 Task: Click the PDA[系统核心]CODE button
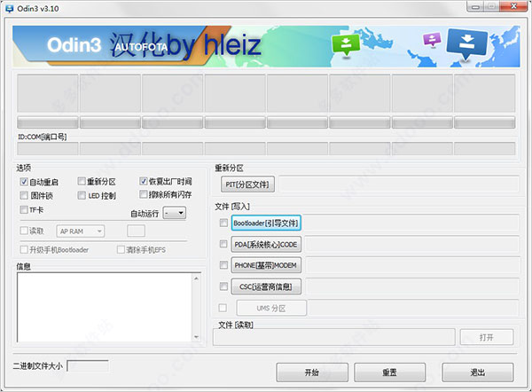(x=266, y=245)
